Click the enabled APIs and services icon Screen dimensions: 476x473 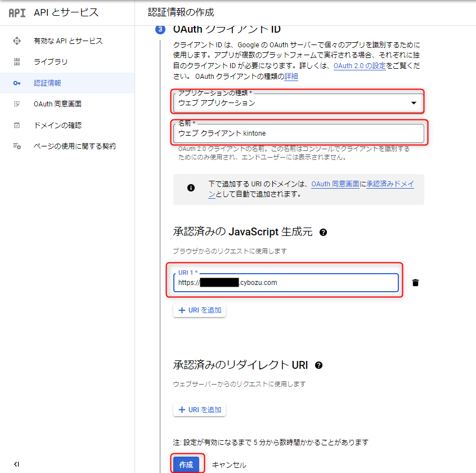click(x=17, y=41)
